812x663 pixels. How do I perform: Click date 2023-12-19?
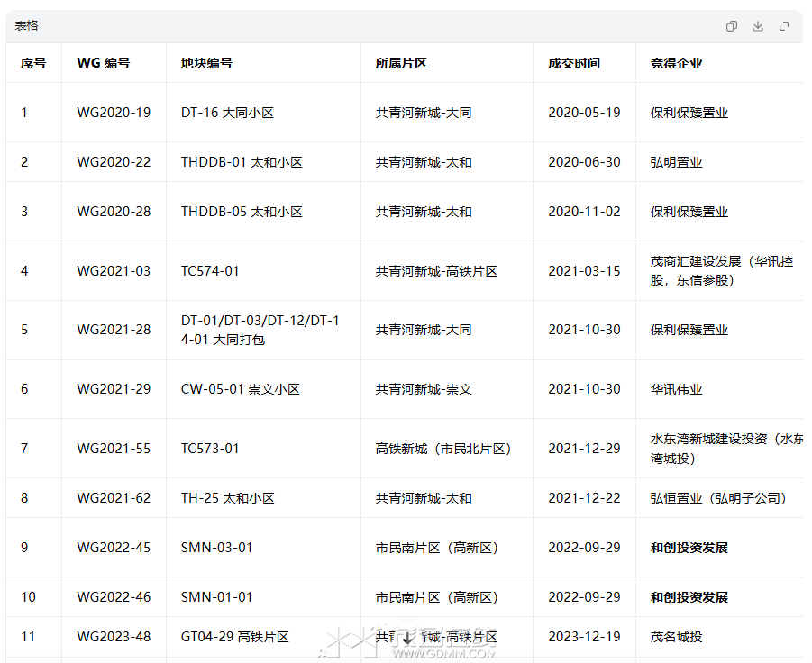pos(584,637)
